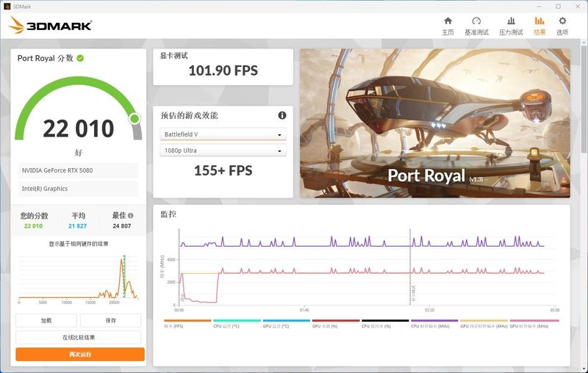
Task: Click the dashed marker line in monitoring graph
Action: [x=410, y=266]
